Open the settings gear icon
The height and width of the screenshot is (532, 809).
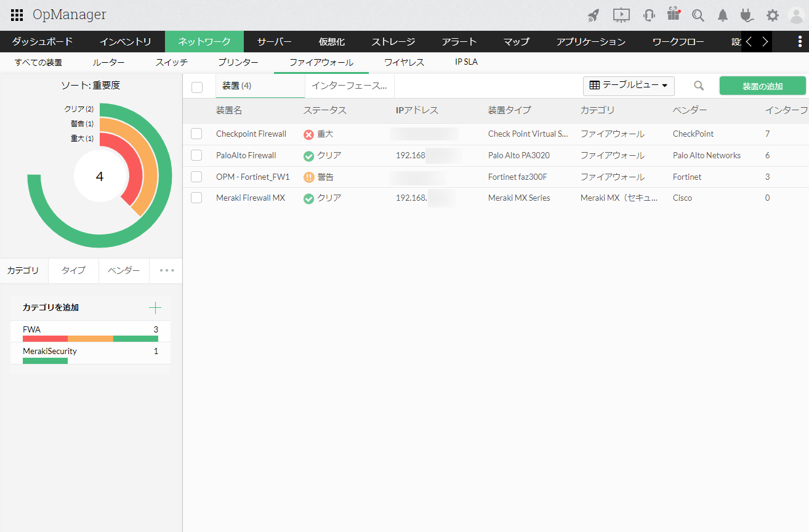tap(772, 15)
